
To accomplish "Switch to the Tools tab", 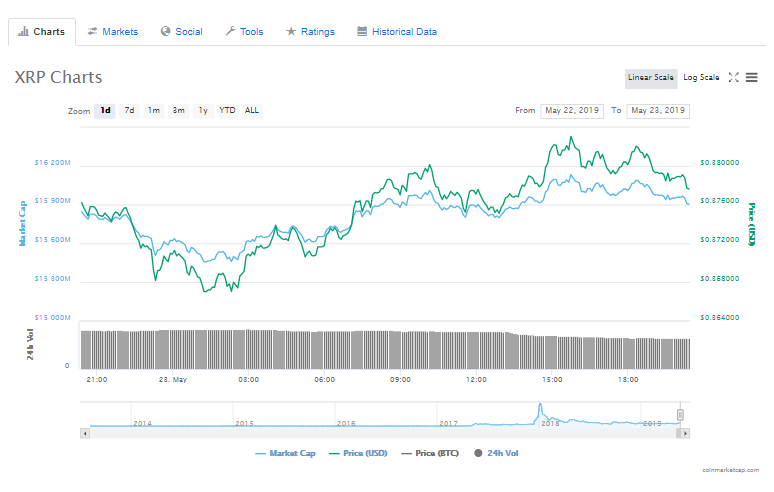I will tap(244, 32).
